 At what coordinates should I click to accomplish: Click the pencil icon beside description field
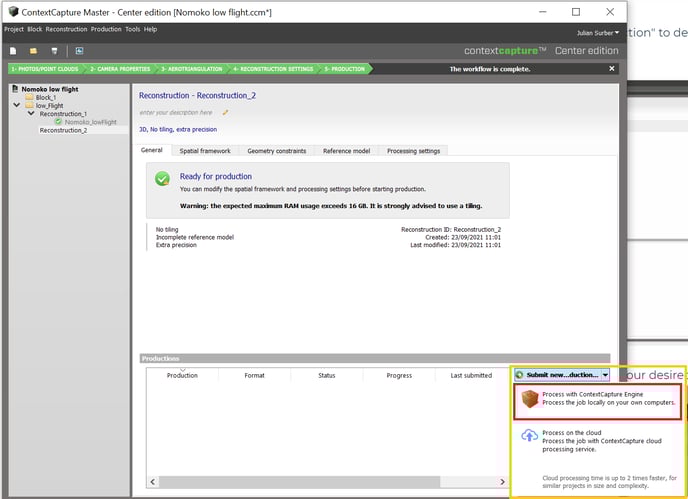tap(225, 112)
